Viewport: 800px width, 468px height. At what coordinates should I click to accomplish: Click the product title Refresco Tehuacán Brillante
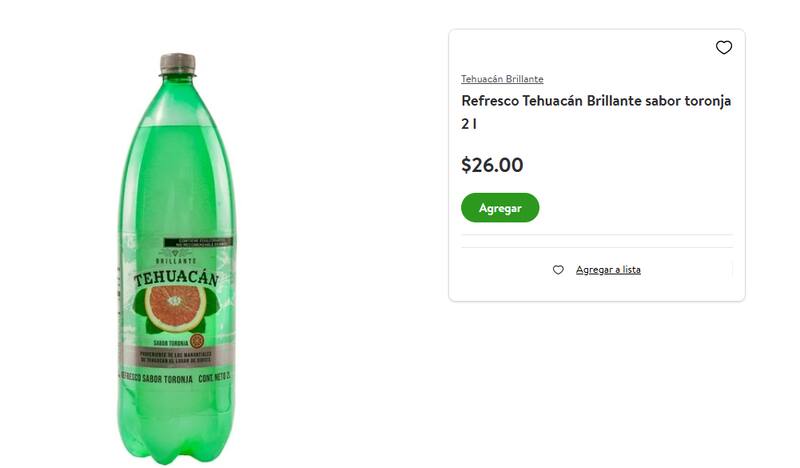click(x=596, y=101)
